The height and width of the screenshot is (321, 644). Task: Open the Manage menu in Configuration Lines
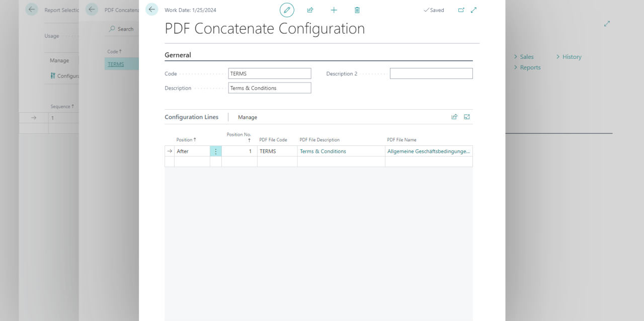pyautogui.click(x=248, y=117)
